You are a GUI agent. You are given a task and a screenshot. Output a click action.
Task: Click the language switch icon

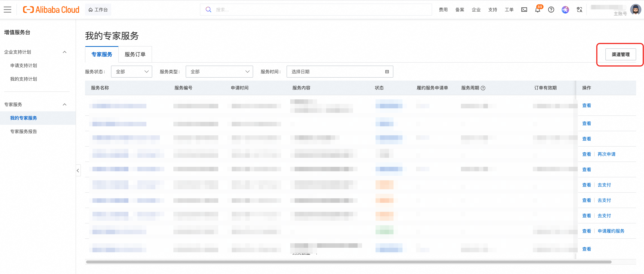tap(579, 10)
